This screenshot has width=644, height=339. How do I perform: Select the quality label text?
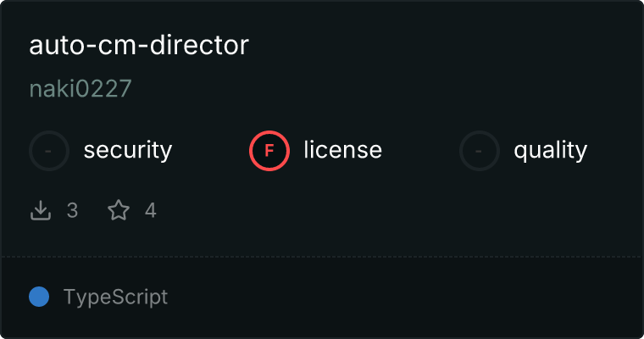(550, 151)
